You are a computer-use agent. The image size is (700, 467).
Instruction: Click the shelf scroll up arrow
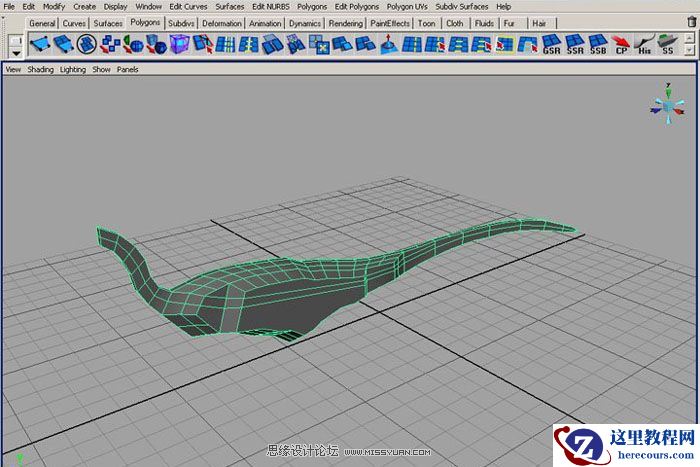coord(690,38)
